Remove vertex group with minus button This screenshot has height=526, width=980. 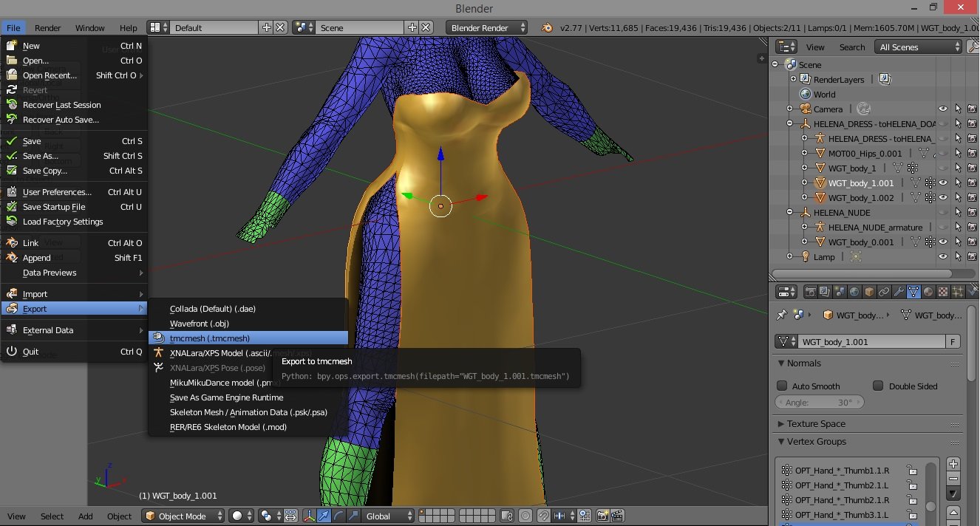[953, 479]
